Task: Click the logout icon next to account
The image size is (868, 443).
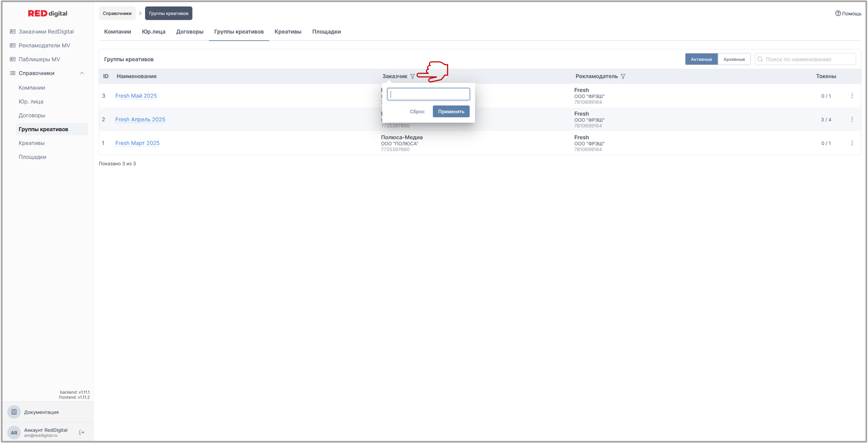Action: pyautogui.click(x=82, y=432)
